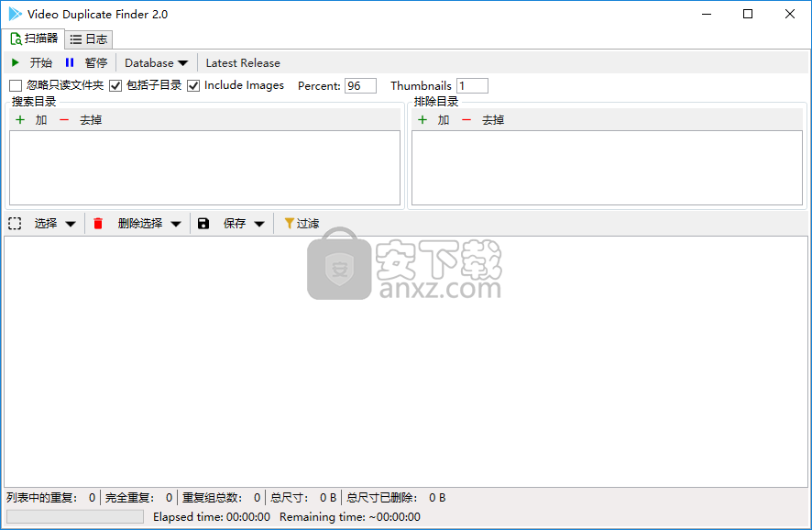812x530 pixels.
Task: Close the Video Duplicate Finder window
Action: [x=790, y=14]
